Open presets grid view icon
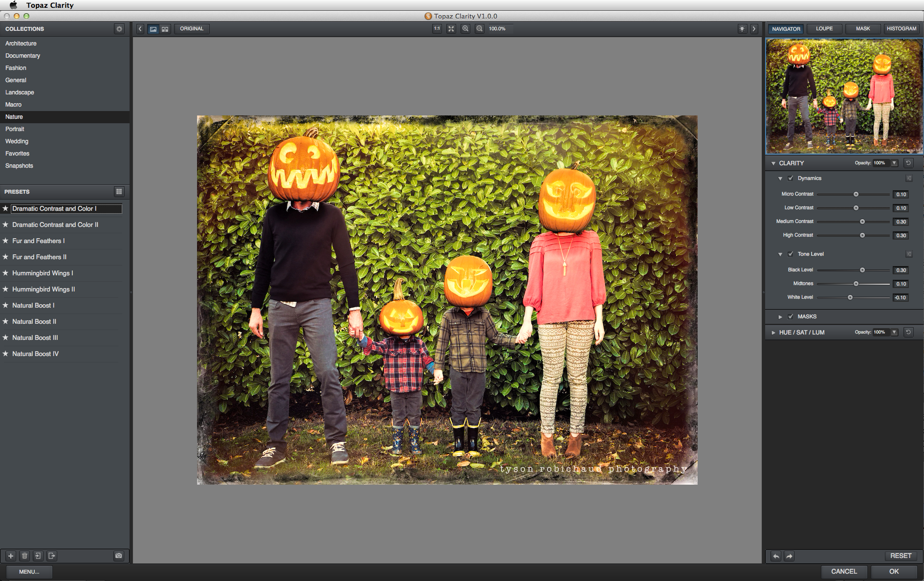Image resolution: width=924 pixels, height=581 pixels. tap(119, 192)
